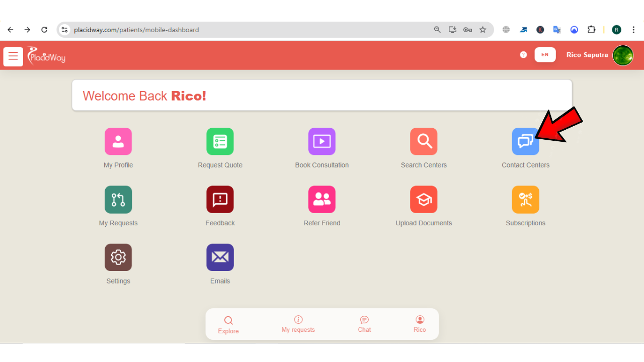Click the browser address bar
The width and height of the screenshot is (644, 362).
coord(252,30)
